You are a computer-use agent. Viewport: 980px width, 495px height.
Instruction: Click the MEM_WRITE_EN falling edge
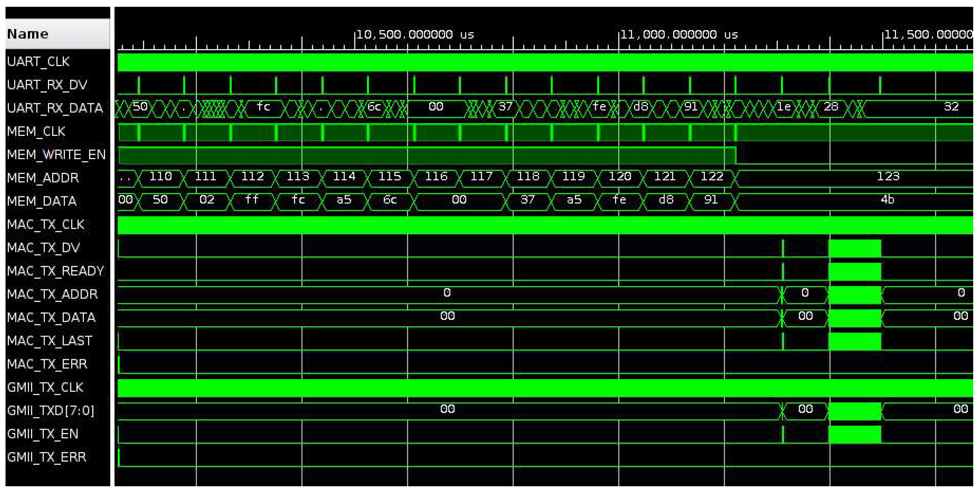pyautogui.click(x=736, y=155)
